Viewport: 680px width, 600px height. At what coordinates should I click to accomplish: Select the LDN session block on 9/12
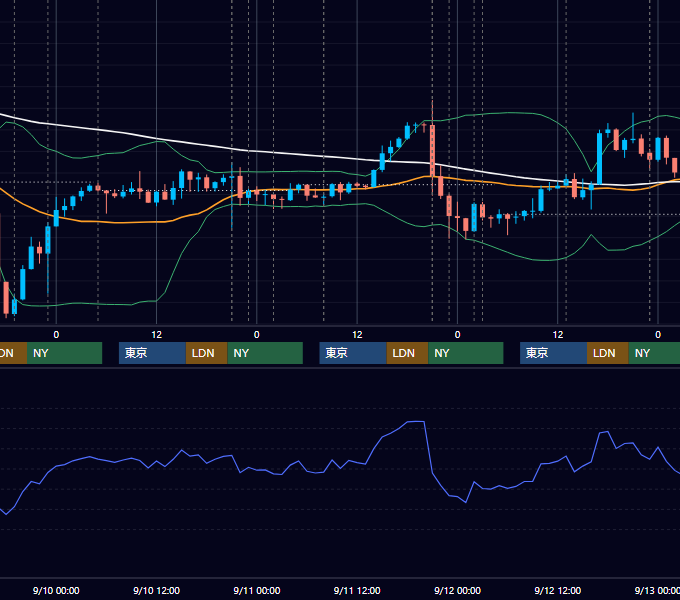pyautogui.click(x=608, y=353)
